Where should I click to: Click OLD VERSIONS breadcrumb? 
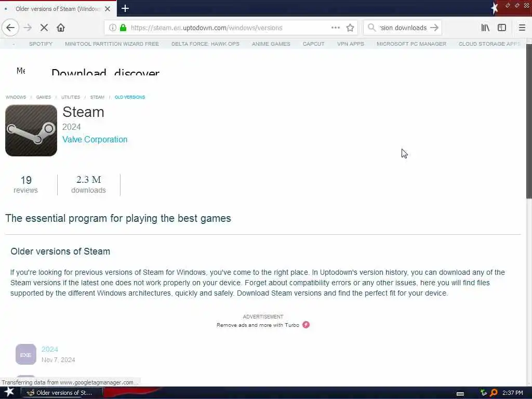pyautogui.click(x=130, y=97)
